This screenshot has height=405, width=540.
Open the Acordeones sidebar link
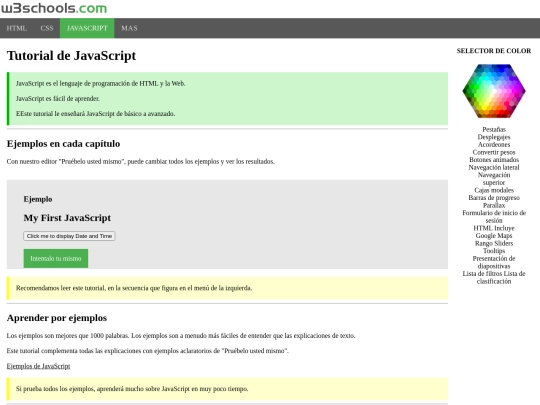coord(494,145)
